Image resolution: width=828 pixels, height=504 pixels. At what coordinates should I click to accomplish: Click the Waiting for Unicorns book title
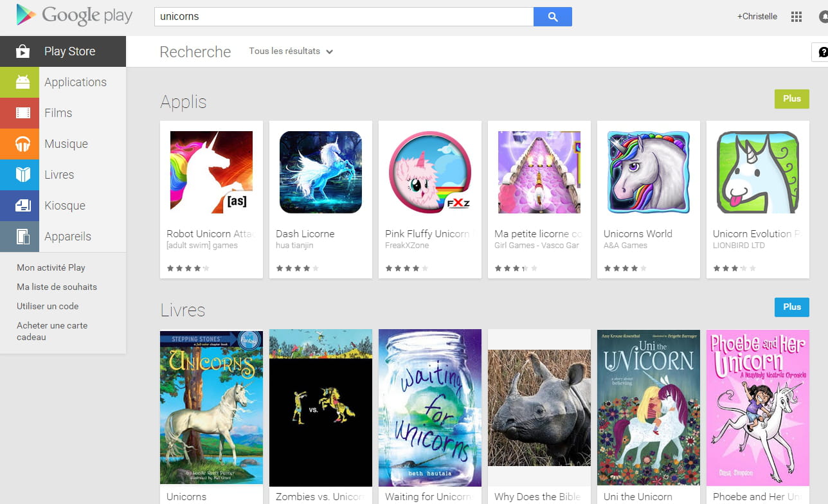(x=429, y=497)
